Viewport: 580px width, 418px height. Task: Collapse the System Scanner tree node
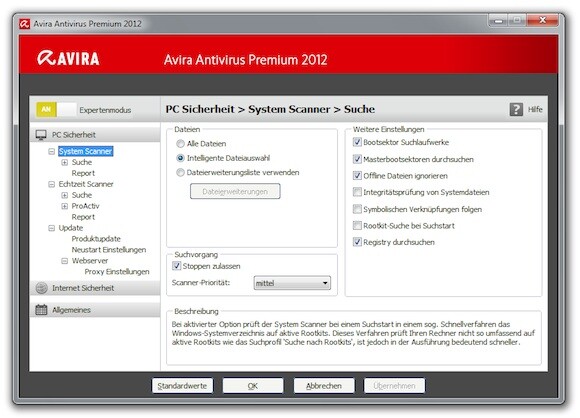(x=51, y=151)
